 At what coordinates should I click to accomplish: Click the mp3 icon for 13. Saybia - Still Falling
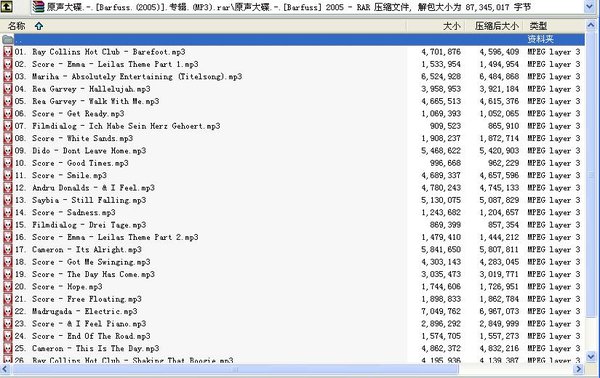pyautogui.click(x=8, y=200)
